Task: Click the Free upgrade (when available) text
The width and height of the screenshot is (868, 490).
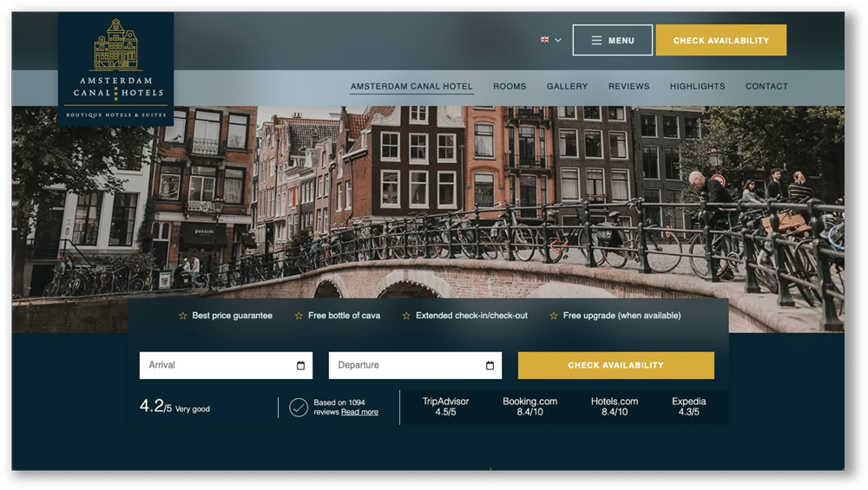Action: [x=621, y=315]
